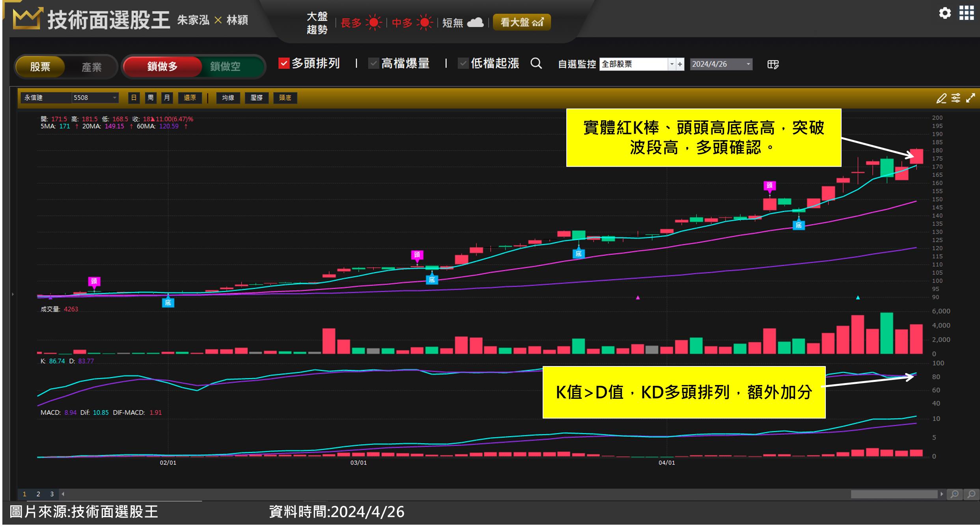Add watchlist with plus button

click(x=680, y=64)
